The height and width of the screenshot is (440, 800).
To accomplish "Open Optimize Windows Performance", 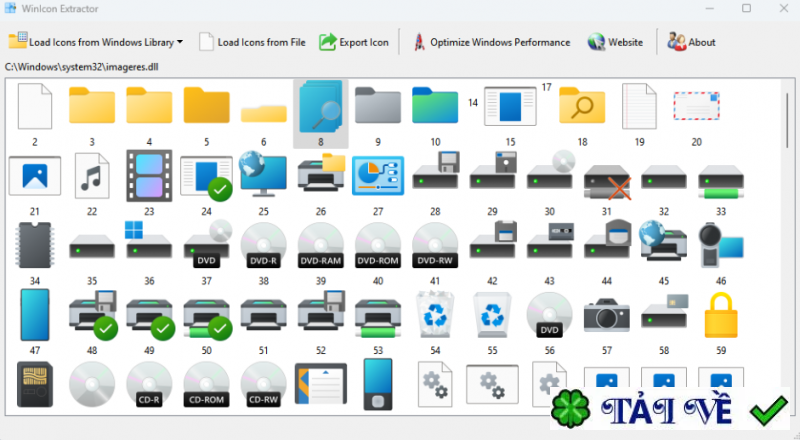I will click(x=491, y=42).
